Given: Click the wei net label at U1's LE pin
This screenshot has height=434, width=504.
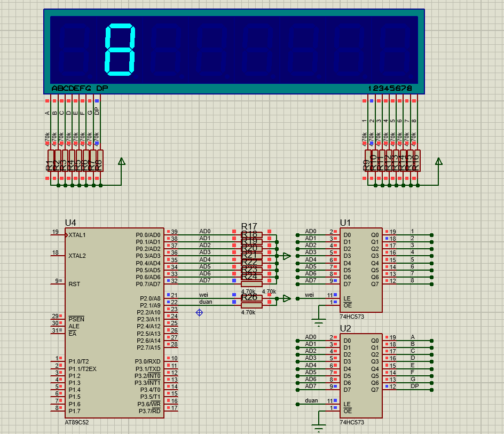Looking at the screenshot, I should [309, 295].
